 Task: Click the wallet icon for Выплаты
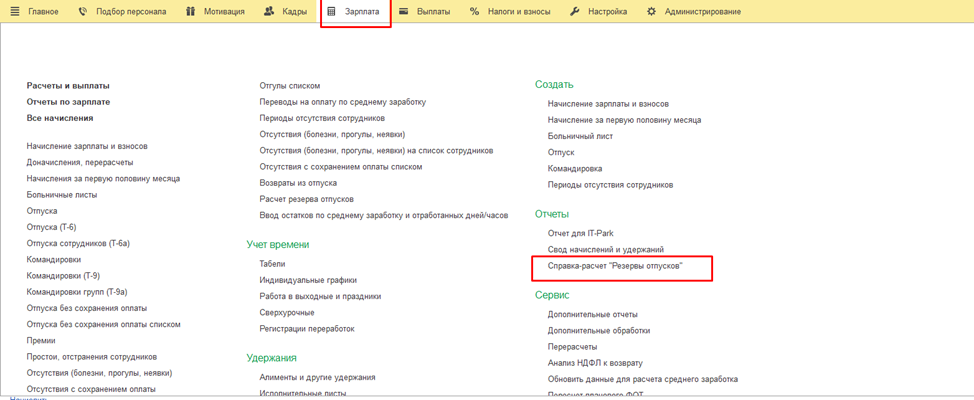coord(403,12)
